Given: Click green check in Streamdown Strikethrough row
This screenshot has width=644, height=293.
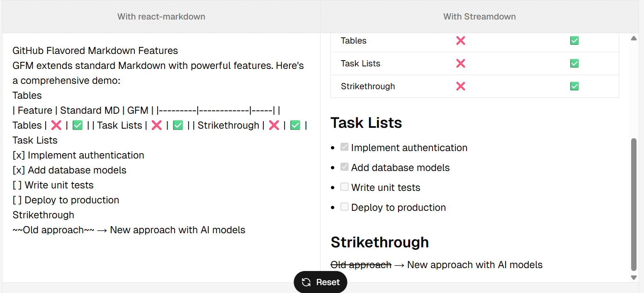Looking at the screenshot, I should (574, 86).
